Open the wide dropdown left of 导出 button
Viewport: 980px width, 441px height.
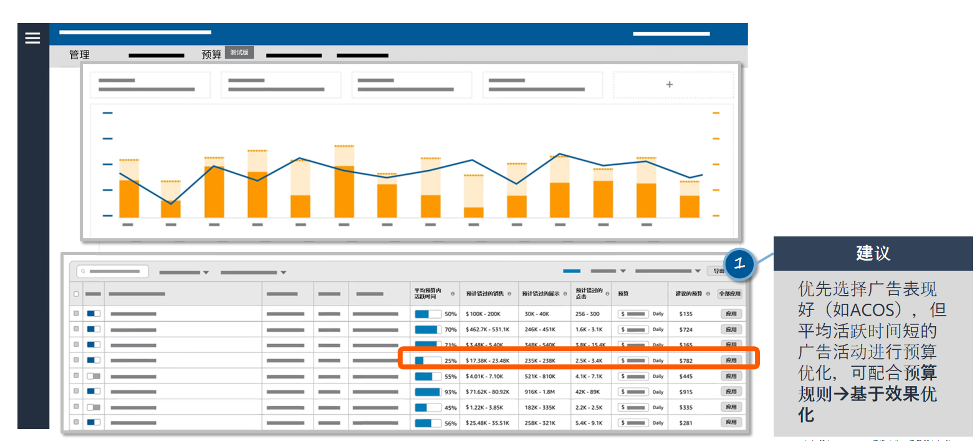tap(667, 271)
